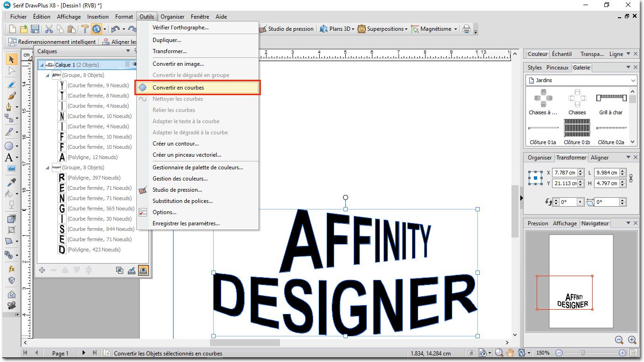This screenshot has height=362, width=644.
Task: Click the zoom slider minus button
Action: pyautogui.click(x=559, y=353)
